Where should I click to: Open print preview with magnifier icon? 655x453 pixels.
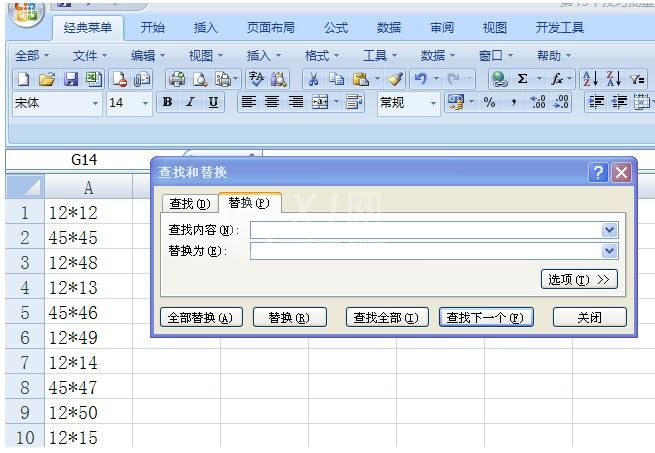coord(201,79)
